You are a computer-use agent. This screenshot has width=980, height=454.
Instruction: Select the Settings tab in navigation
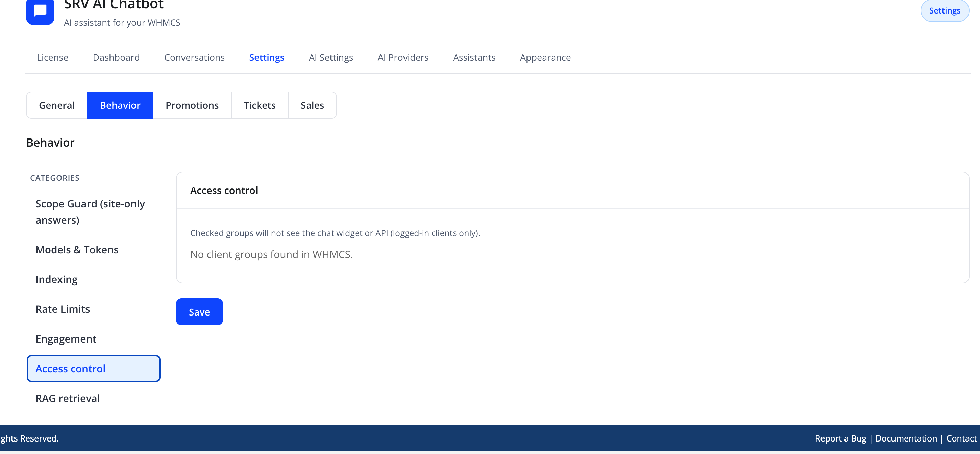click(x=266, y=57)
